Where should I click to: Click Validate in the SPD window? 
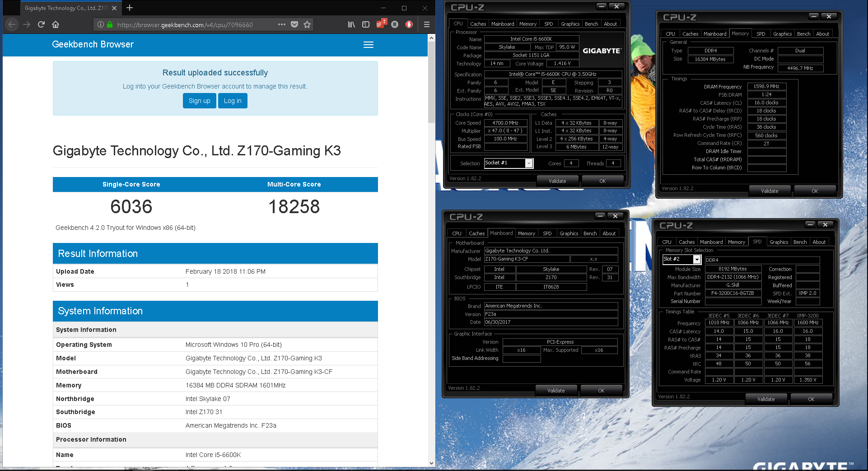tap(766, 399)
